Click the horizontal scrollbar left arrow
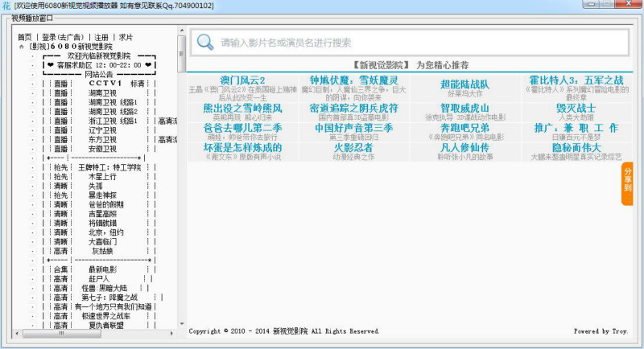644x349 pixels. coord(17,334)
